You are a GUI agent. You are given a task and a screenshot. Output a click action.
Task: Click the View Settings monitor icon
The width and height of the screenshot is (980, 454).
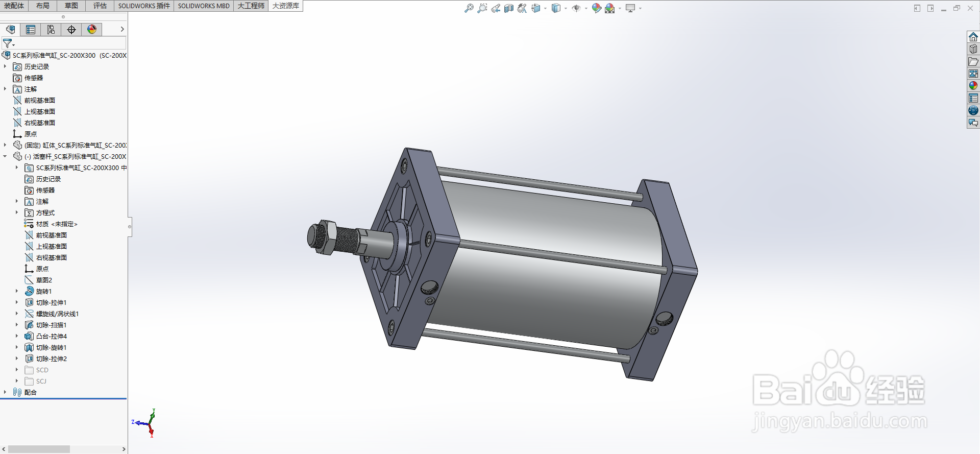coord(630,8)
